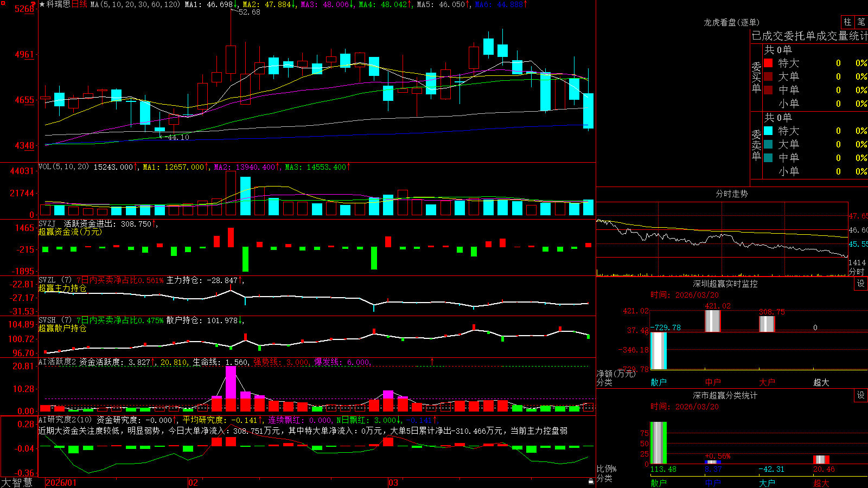This screenshot has width=868, height=488.
Task: Click the 龙虎看盘(逐单) panel title
Action: 731,22
